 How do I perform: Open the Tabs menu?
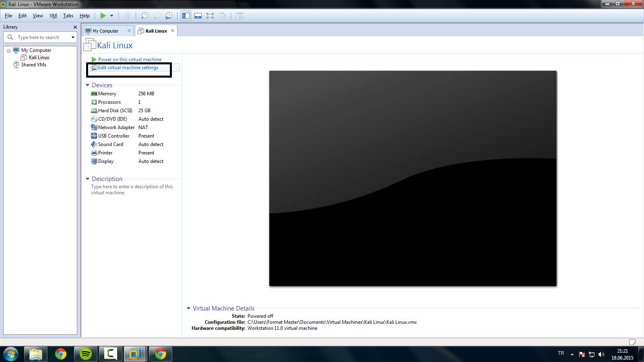68,16
